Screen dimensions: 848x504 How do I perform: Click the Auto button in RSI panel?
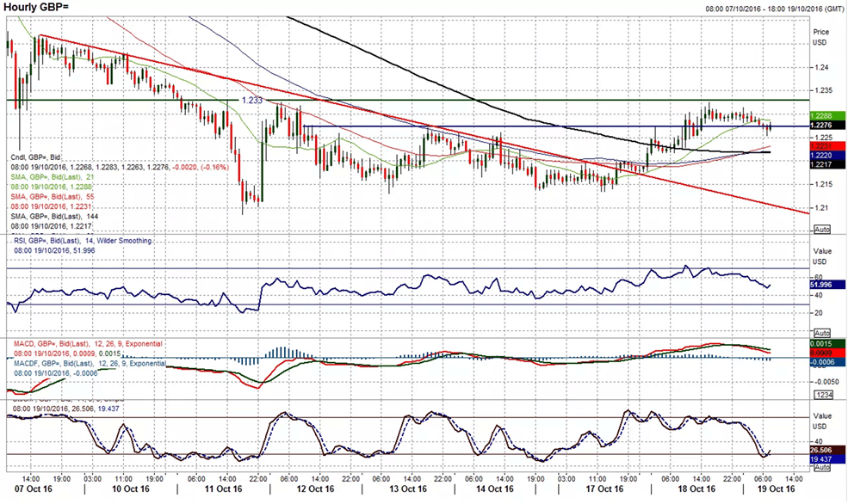(820, 333)
